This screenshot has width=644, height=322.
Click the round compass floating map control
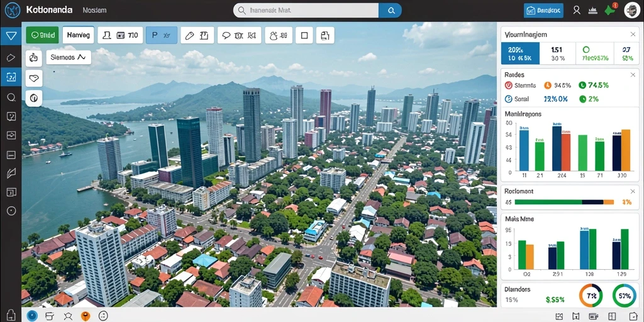(x=34, y=97)
